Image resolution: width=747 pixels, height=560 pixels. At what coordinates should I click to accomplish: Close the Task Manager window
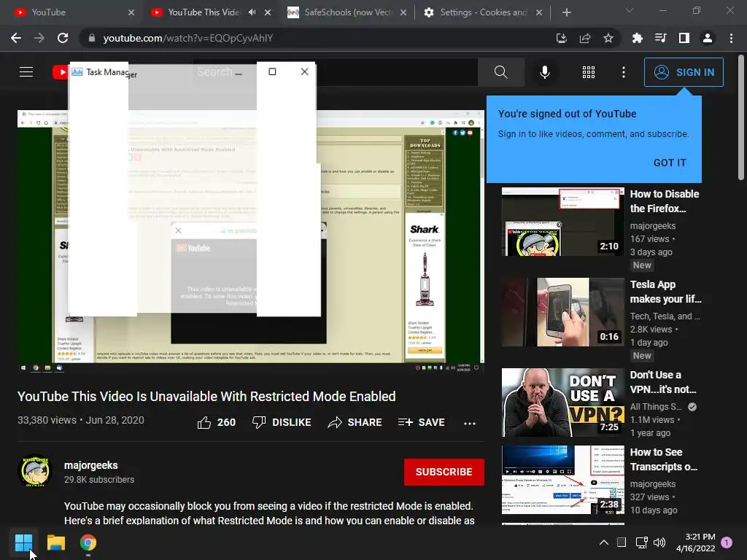point(304,71)
